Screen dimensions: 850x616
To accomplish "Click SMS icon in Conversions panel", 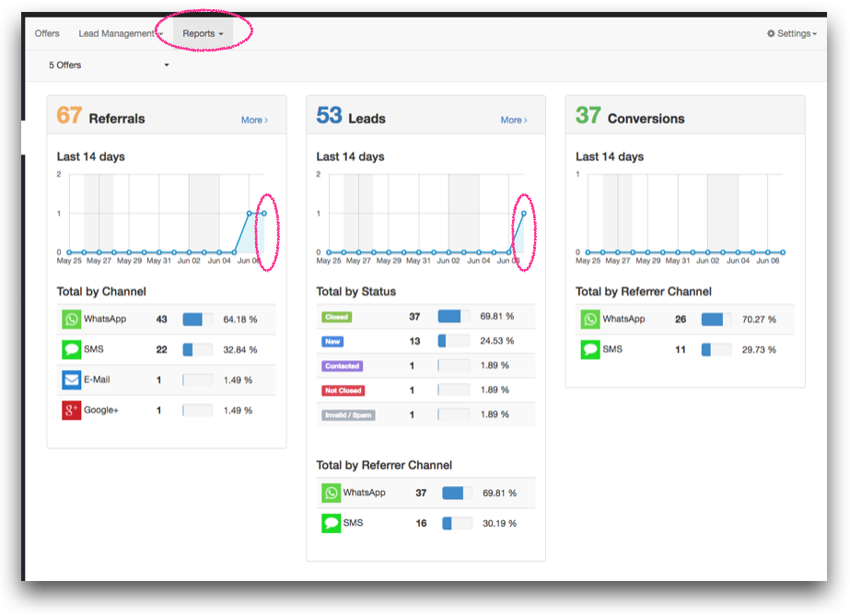I will point(590,350).
